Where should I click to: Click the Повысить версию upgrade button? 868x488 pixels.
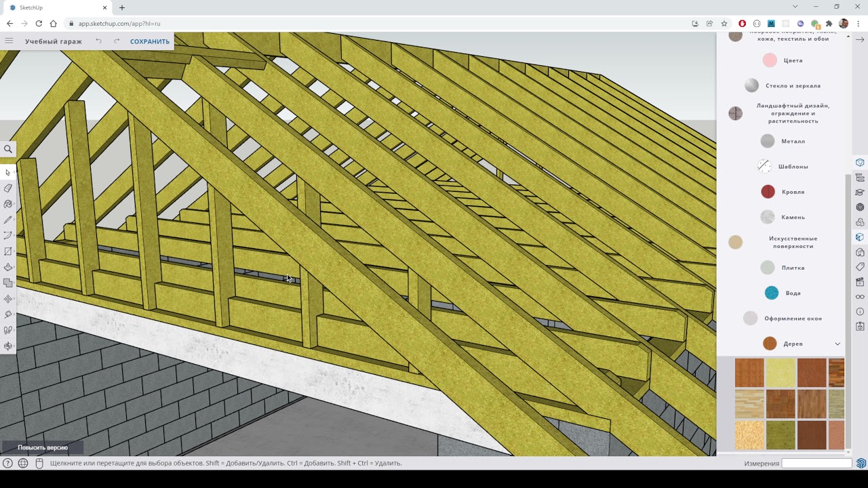click(x=43, y=447)
